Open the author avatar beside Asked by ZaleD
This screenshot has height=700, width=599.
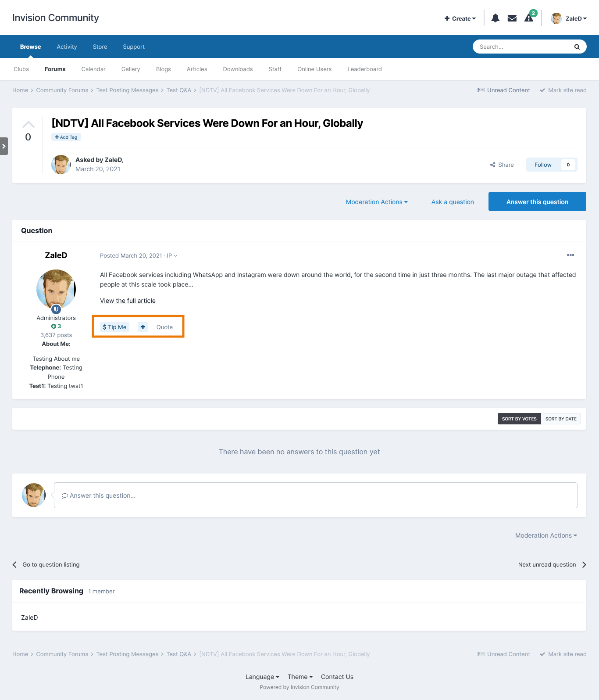coord(61,165)
